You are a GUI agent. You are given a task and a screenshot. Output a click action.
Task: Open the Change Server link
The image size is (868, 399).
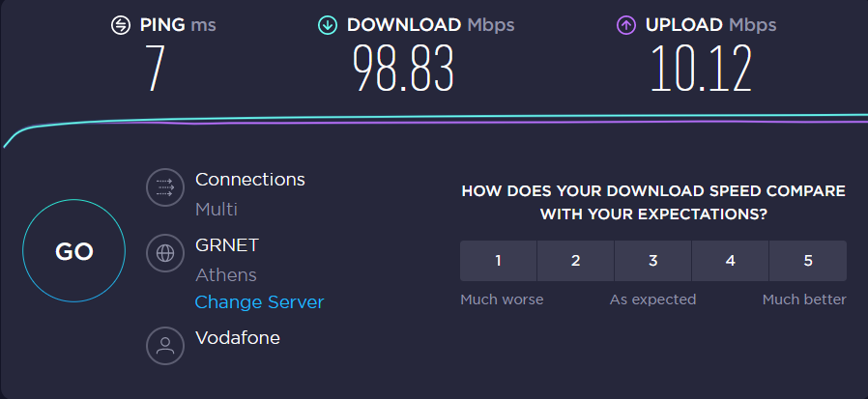click(x=259, y=302)
